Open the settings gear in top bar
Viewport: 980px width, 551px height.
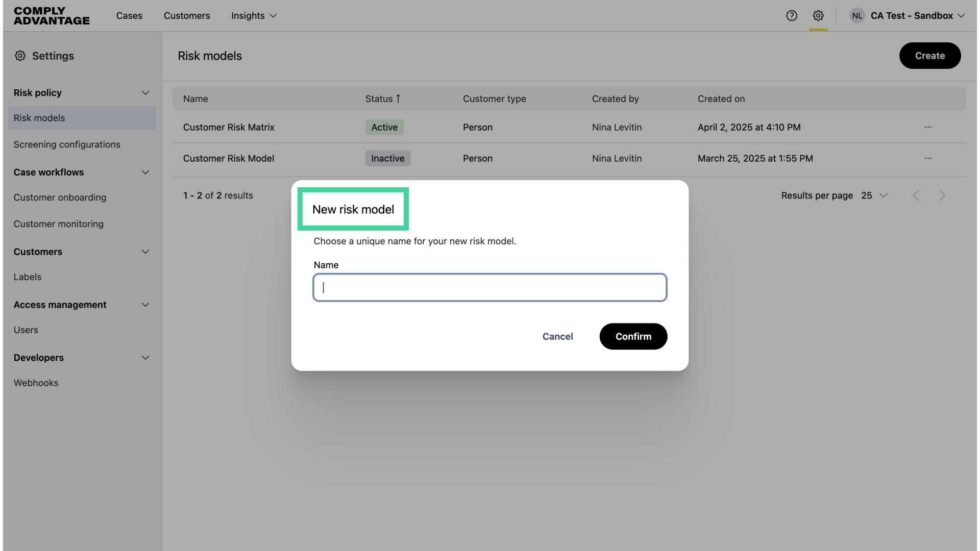[818, 16]
